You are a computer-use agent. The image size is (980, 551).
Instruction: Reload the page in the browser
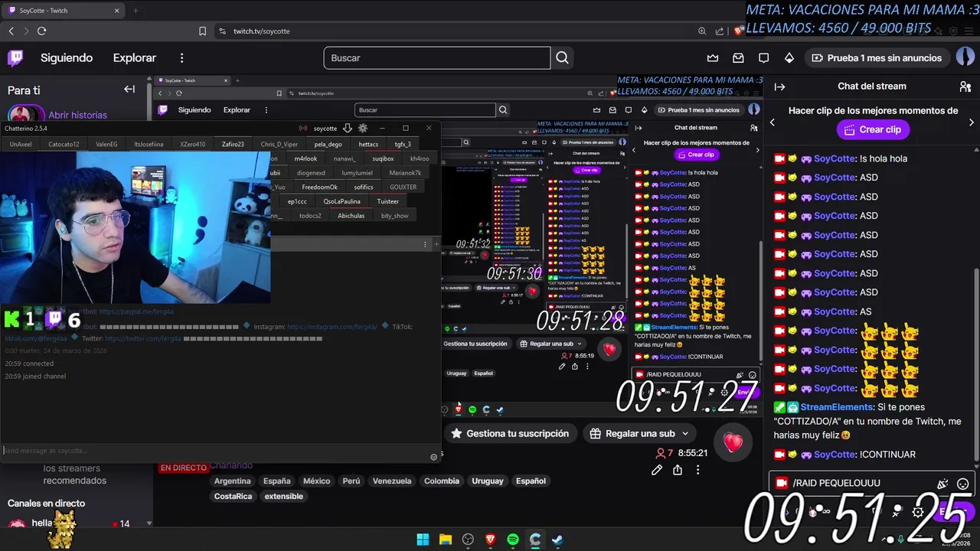coord(41,31)
